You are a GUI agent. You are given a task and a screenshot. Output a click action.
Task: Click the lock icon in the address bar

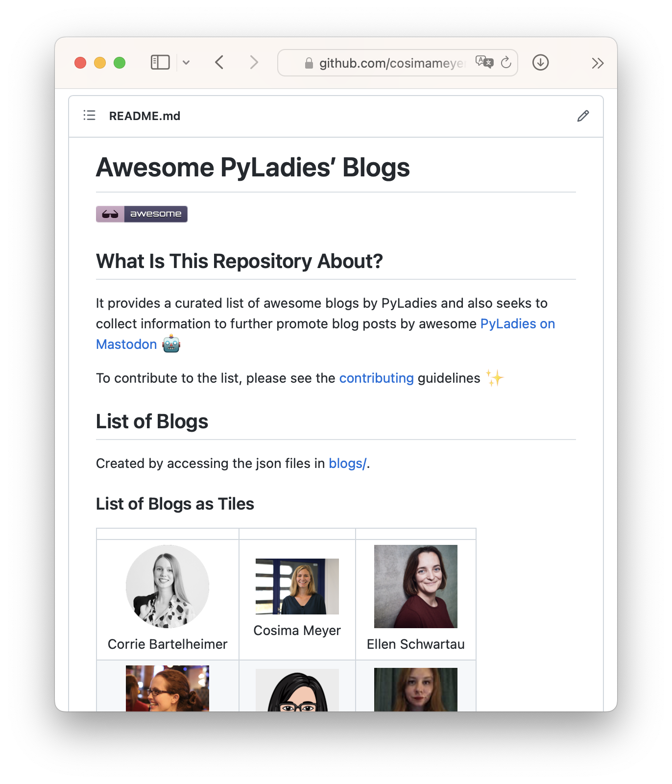[x=309, y=63]
